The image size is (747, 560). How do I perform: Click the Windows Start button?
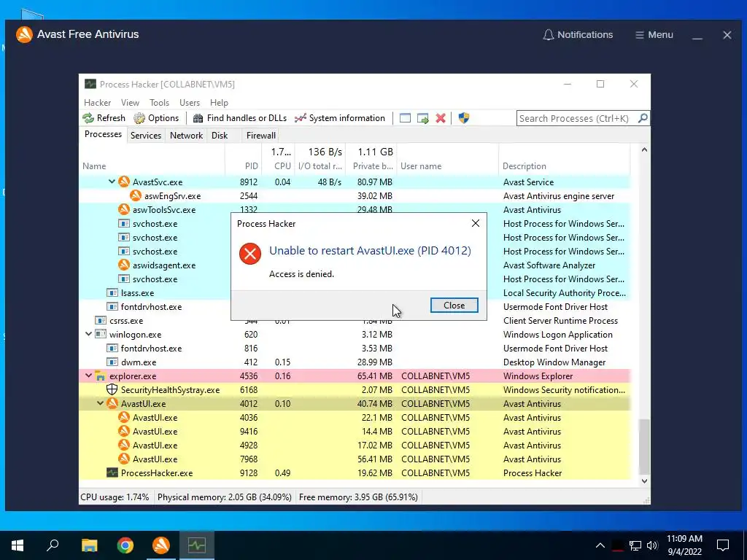tap(18, 545)
